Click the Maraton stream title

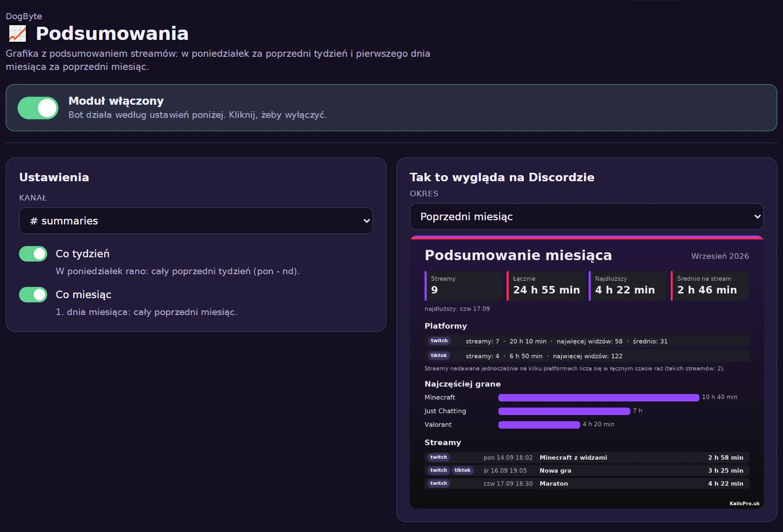(553, 484)
